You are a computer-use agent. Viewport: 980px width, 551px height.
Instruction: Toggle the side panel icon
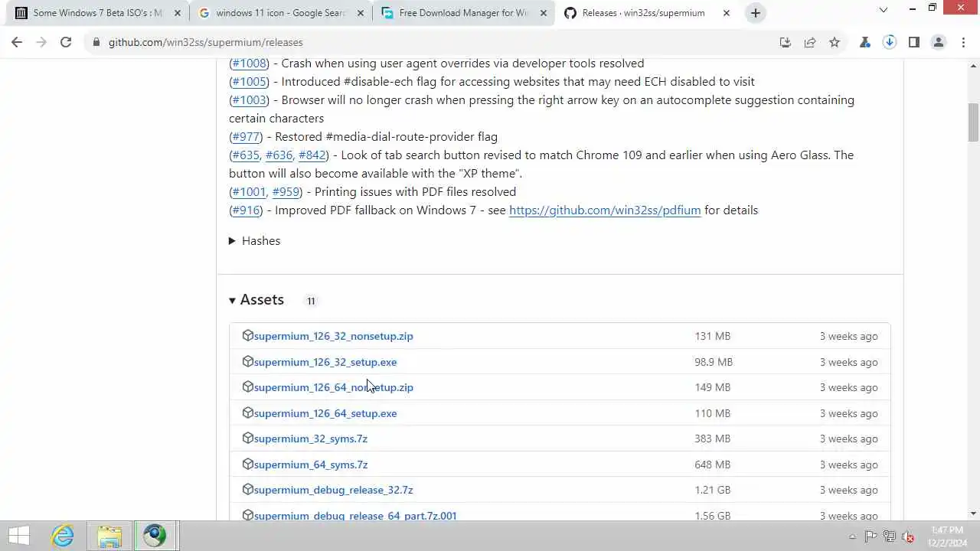point(914,43)
